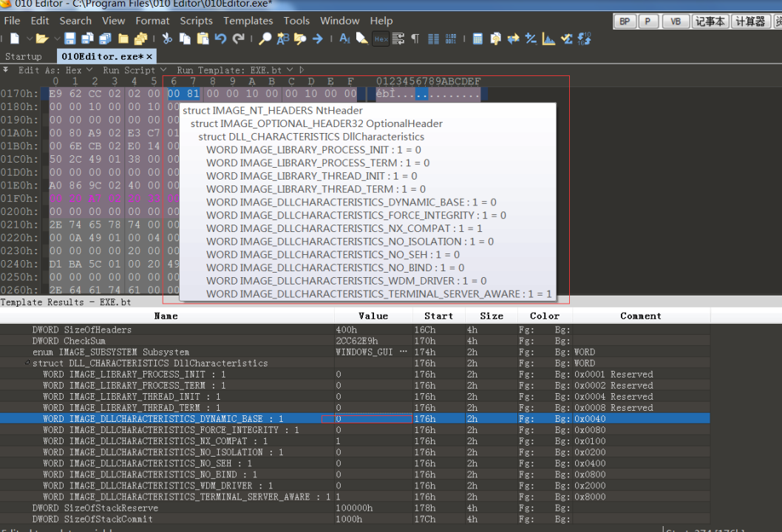Screen dimensions: 782x532
Task: Toggle show whitespace pilcrow icon
Action: pyautogui.click(x=415, y=38)
